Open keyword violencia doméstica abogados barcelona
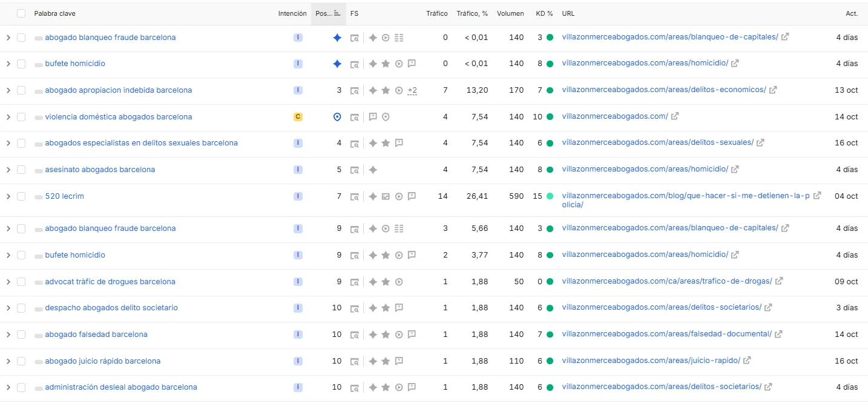The height and width of the screenshot is (403, 868). pyautogui.click(x=119, y=117)
